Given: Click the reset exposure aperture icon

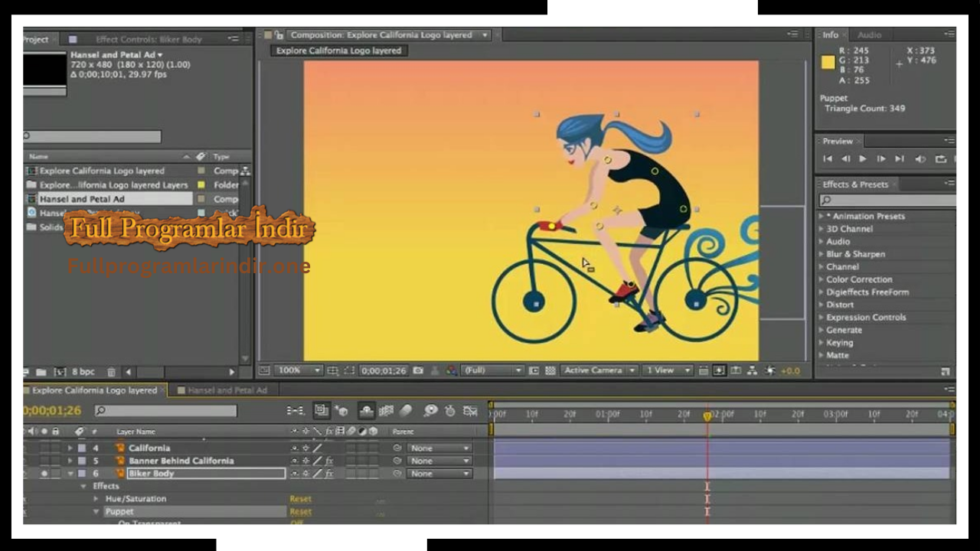Looking at the screenshot, I should [x=771, y=370].
